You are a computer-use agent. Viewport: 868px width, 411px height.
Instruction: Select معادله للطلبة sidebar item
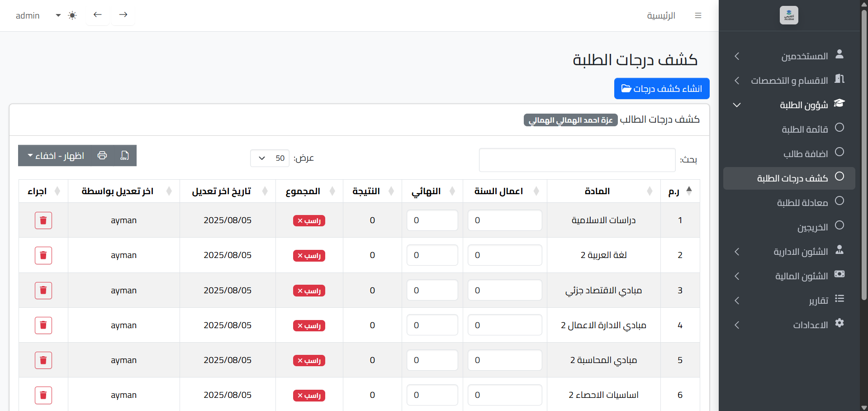pos(802,203)
